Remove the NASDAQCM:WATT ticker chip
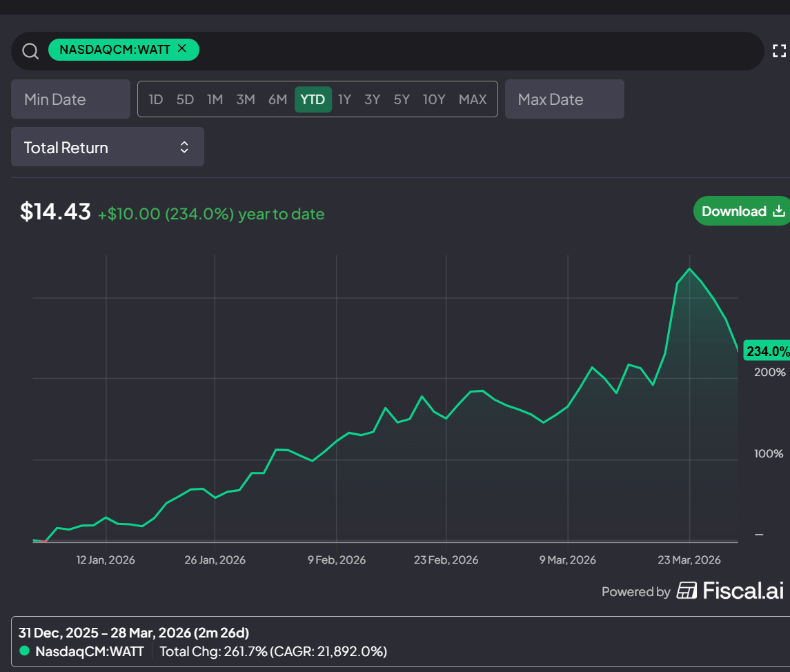The width and height of the screenshot is (790, 672). pyautogui.click(x=182, y=48)
